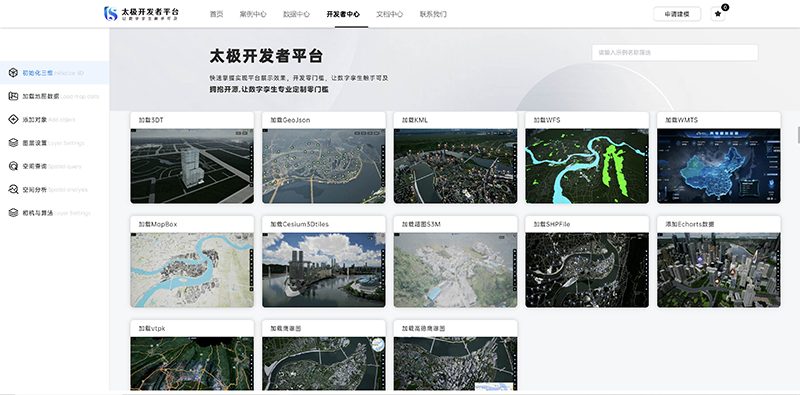This screenshot has width=800, height=395.
Task: Click the 加载SHPFile card title
Action: pyautogui.click(x=552, y=224)
